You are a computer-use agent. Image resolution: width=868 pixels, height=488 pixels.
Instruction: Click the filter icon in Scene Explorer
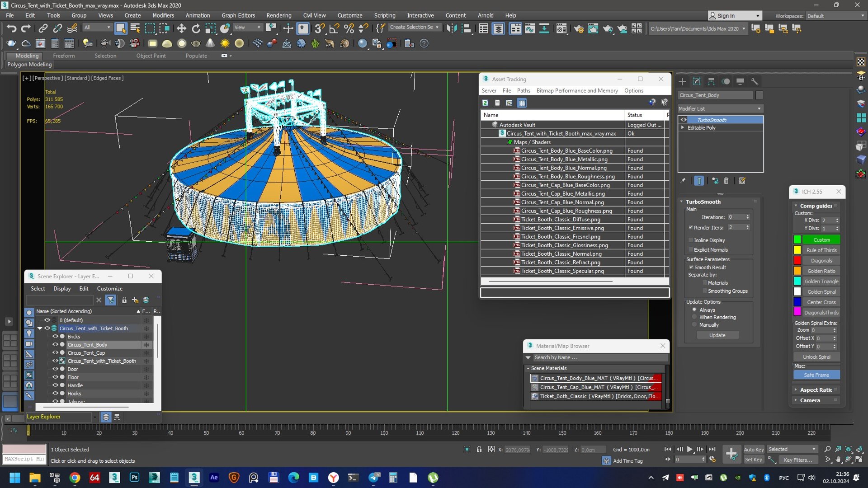(x=110, y=300)
